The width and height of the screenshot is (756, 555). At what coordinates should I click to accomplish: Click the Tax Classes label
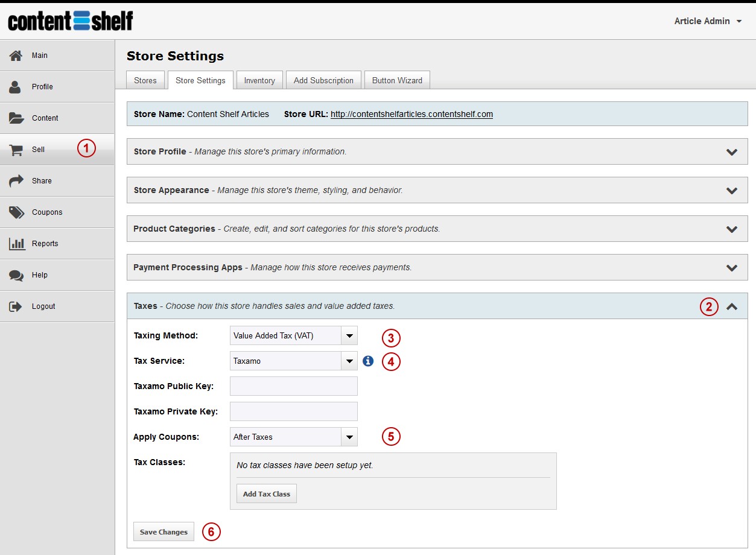tap(159, 462)
